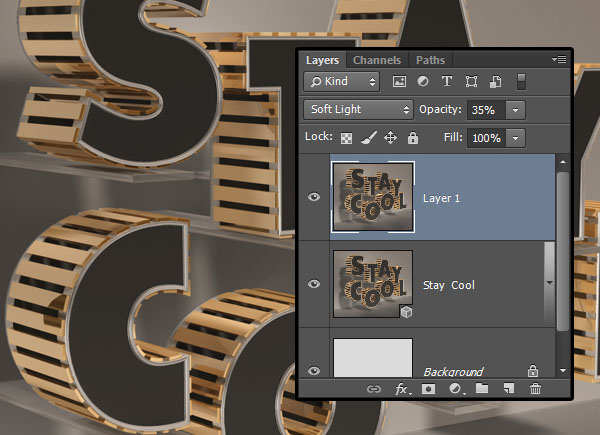Lock all padlock icon
This screenshot has height=435, width=600.
click(x=412, y=138)
